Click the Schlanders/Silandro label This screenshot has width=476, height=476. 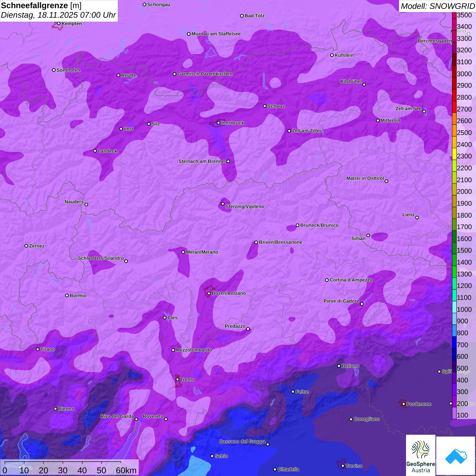click(101, 258)
